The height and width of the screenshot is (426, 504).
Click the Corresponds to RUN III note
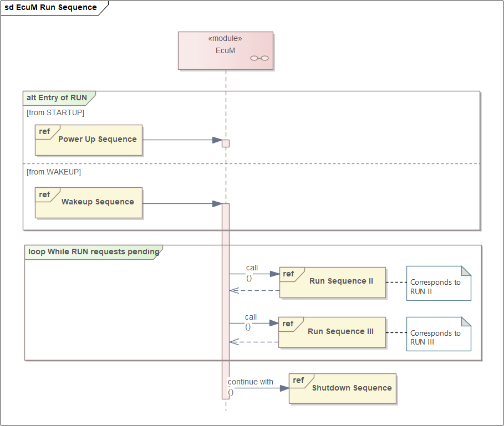(x=439, y=334)
